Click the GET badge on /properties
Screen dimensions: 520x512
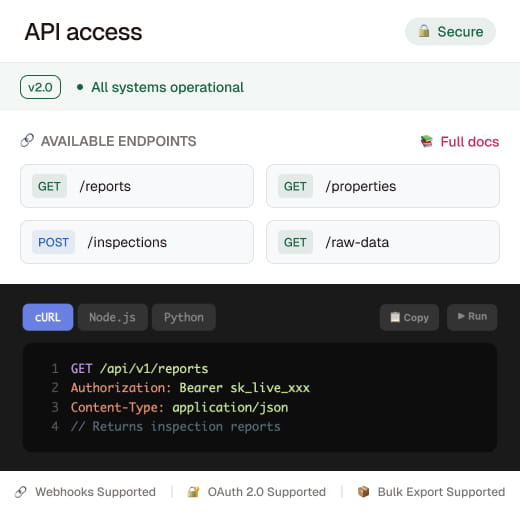pos(295,186)
